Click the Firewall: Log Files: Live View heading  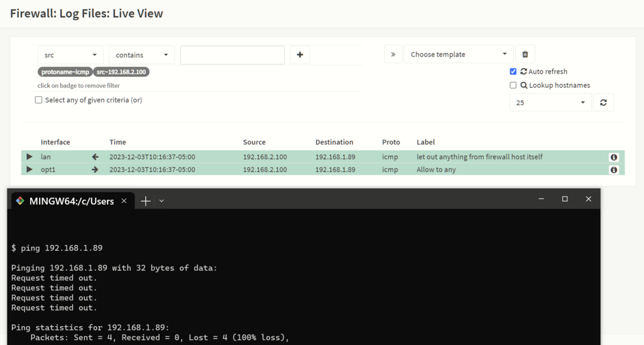click(x=86, y=14)
